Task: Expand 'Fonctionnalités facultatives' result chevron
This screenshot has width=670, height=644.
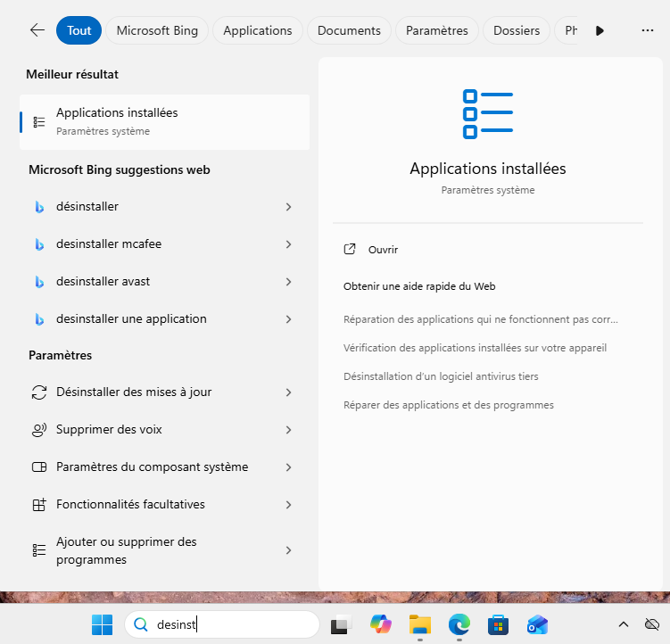Action: (x=288, y=505)
